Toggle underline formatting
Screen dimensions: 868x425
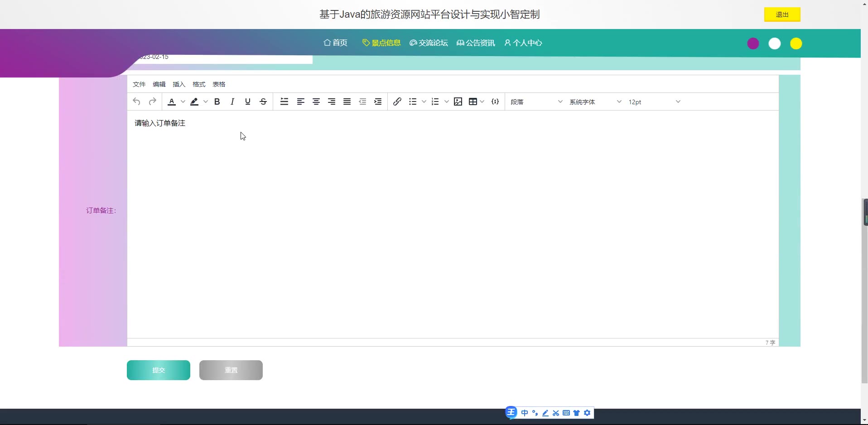point(248,101)
